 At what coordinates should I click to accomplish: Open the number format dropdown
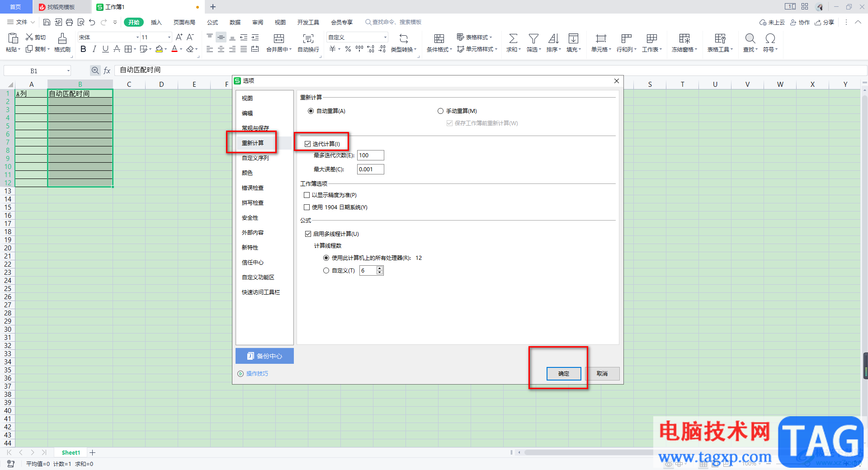tap(385, 38)
